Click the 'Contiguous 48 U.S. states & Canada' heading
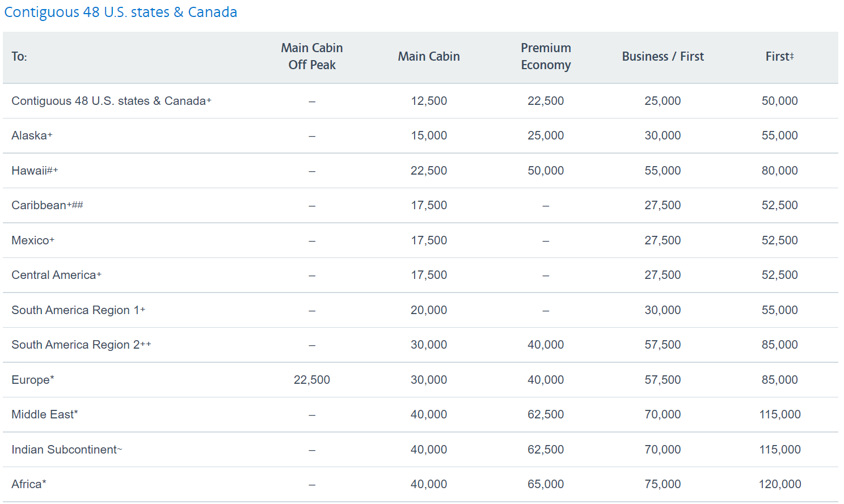The height and width of the screenshot is (504, 844). pos(120,12)
